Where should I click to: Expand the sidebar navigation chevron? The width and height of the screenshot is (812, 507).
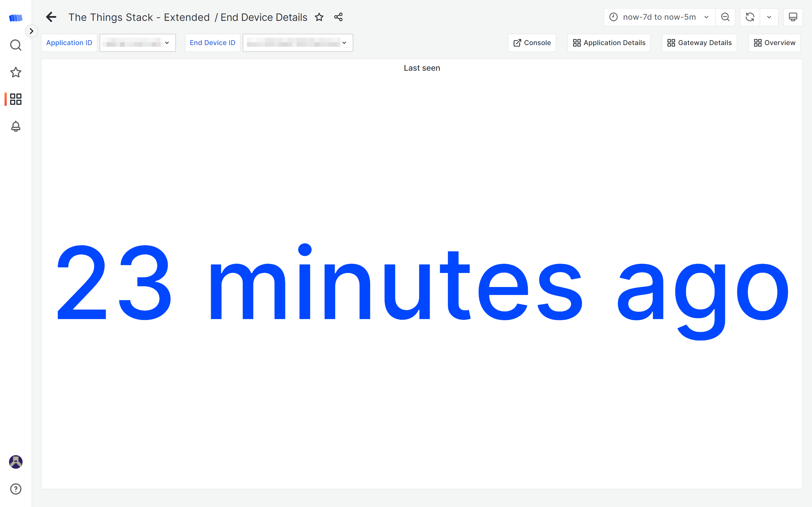(x=31, y=31)
